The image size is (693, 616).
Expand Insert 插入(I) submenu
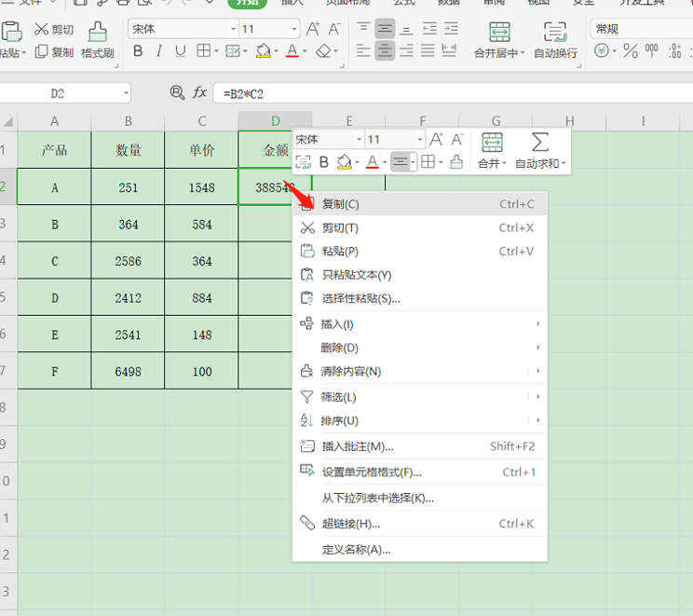(420, 324)
